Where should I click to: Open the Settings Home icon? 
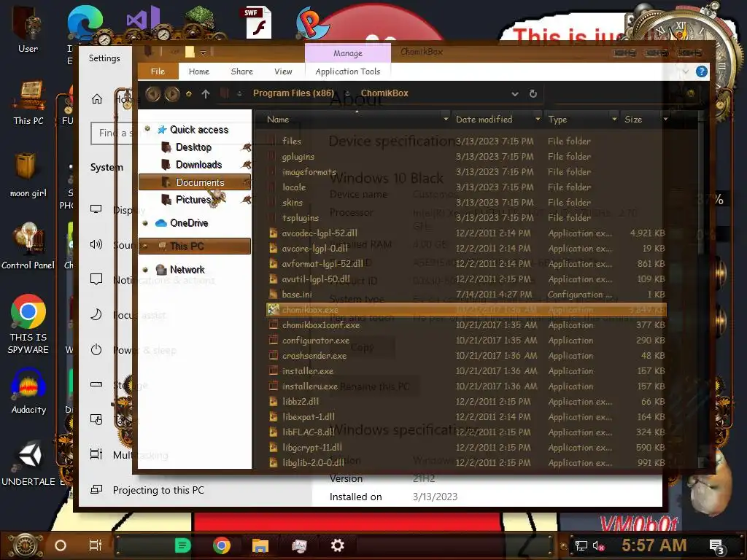[x=97, y=98]
